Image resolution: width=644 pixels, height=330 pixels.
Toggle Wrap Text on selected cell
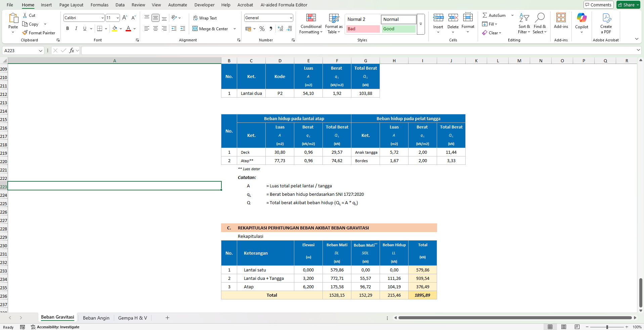coord(205,18)
